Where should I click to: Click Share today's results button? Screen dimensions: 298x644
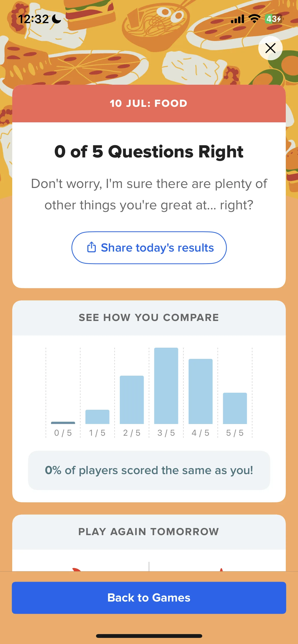[149, 247]
